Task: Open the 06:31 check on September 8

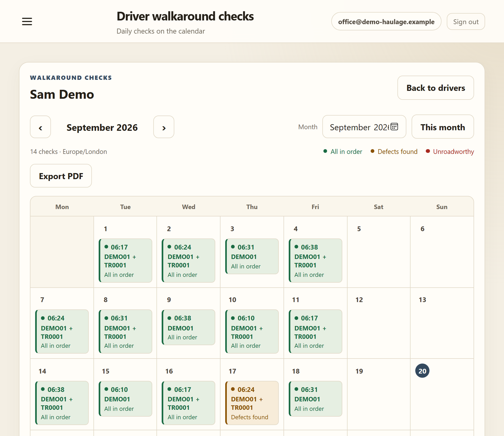Action: click(125, 331)
